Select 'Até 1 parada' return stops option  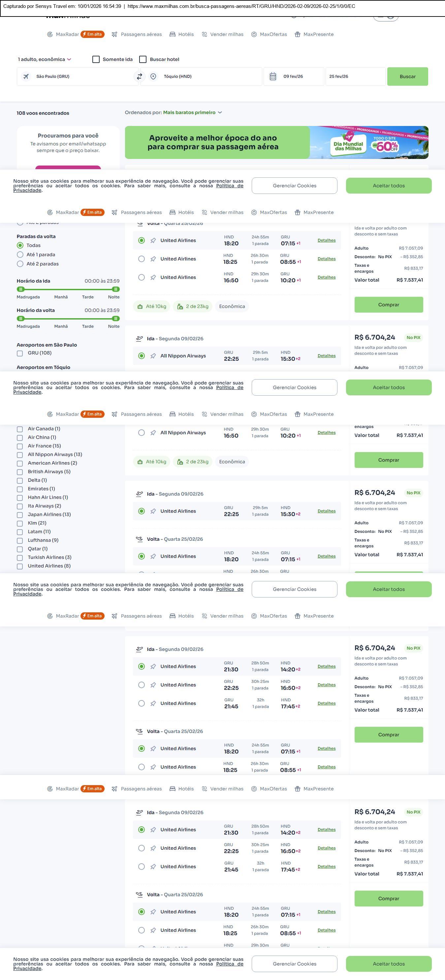pos(20,255)
